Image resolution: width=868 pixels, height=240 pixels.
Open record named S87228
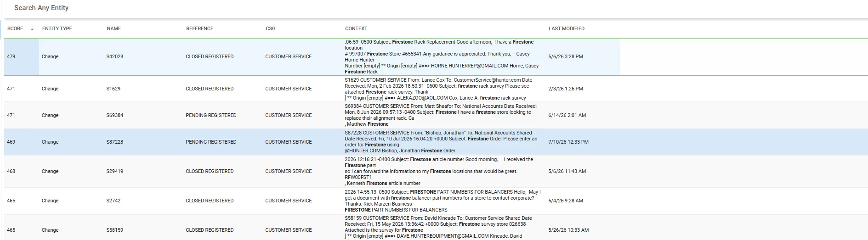pos(115,142)
